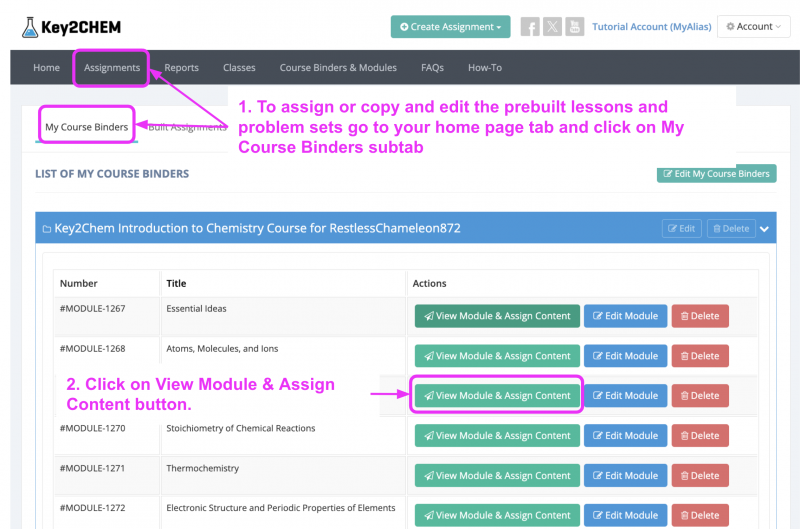
Task: View and assign content for Essential Ideas
Action: click(x=497, y=316)
